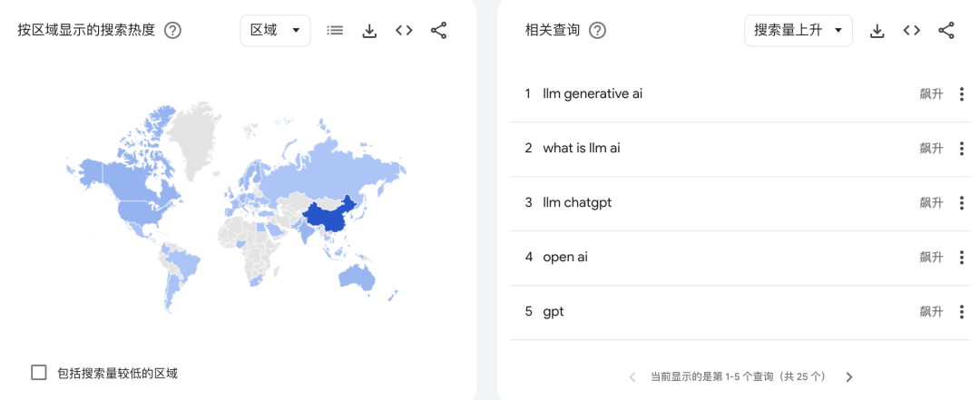Get embed code for region map

coord(404,30)
